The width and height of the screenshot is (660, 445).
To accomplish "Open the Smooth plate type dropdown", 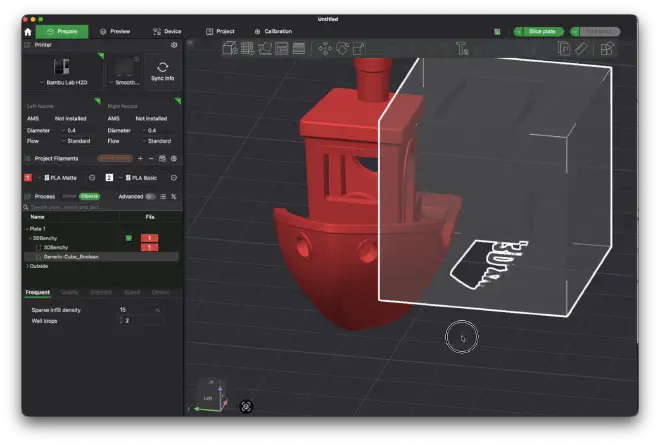I will 124,72.
